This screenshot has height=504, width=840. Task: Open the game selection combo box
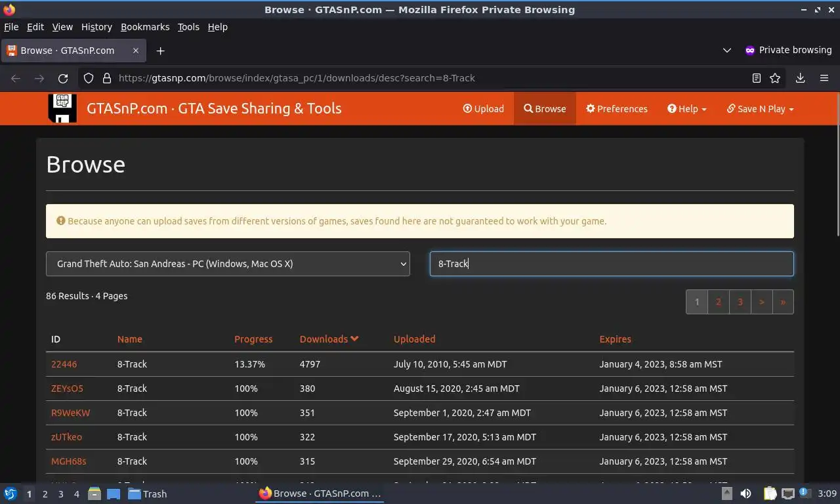click(228, 264)
